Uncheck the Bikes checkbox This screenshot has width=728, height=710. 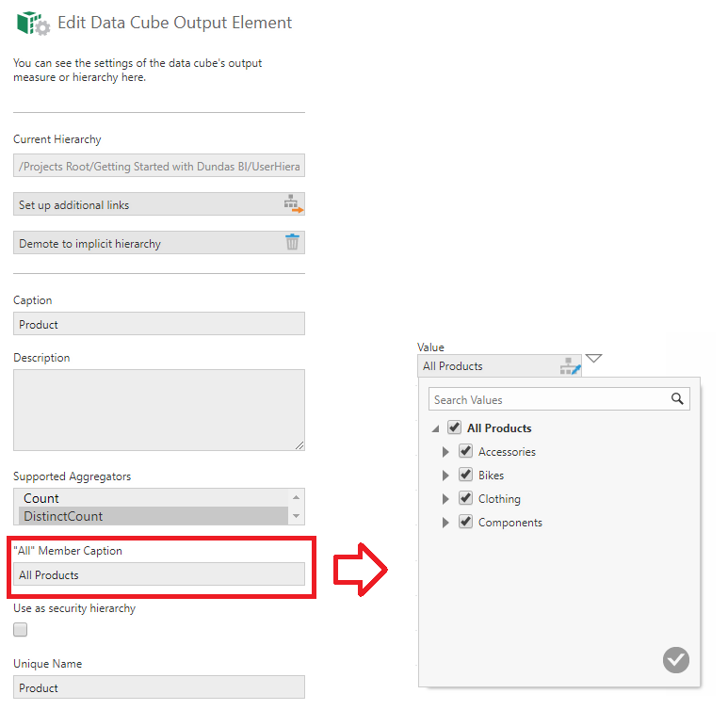465,475
